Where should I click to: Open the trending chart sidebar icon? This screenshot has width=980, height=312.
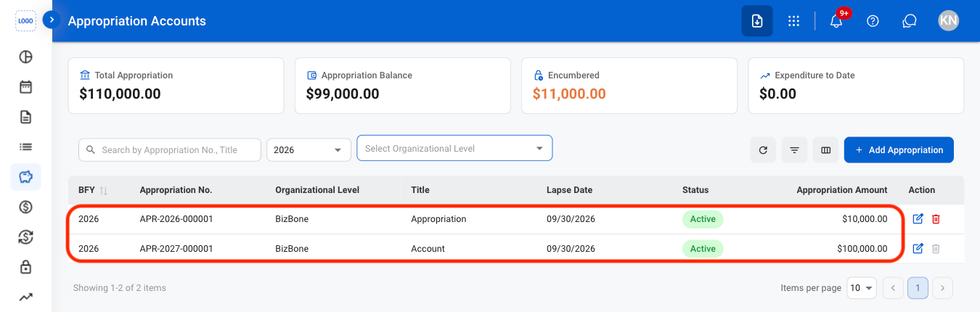pyautogui.click(x=25, y=297)
